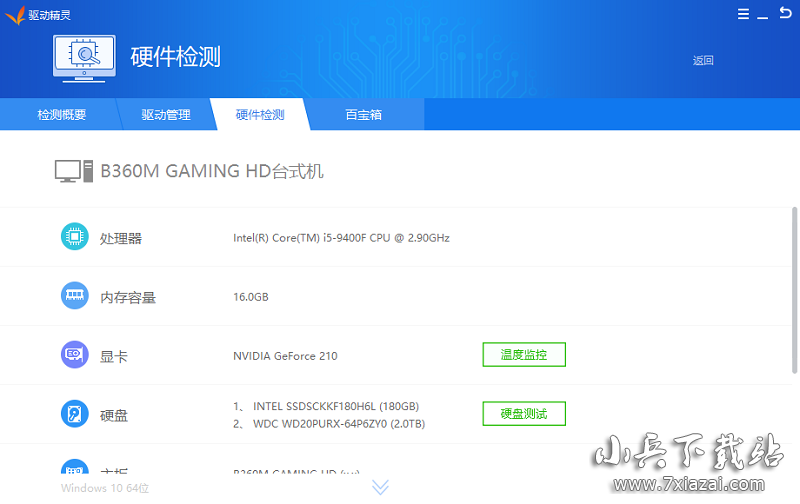Click the vertical scrollbar of the hardware list
The image size is (800, 504).
794,290
